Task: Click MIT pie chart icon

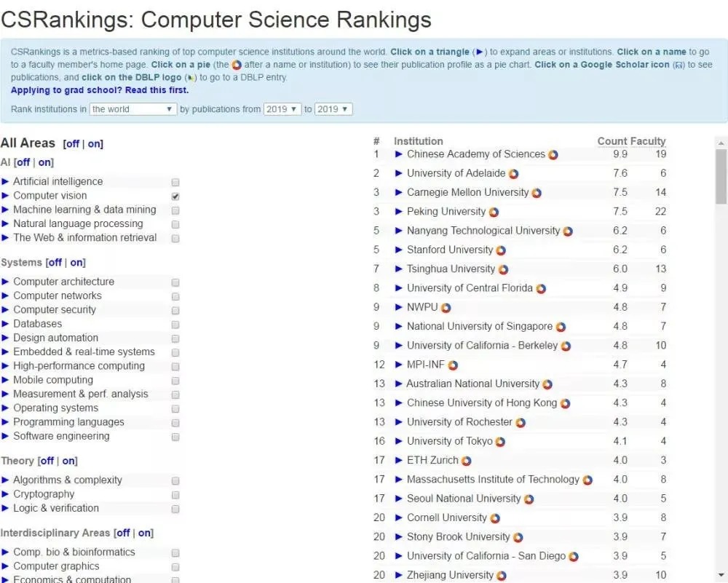Action: coord(587,480)
